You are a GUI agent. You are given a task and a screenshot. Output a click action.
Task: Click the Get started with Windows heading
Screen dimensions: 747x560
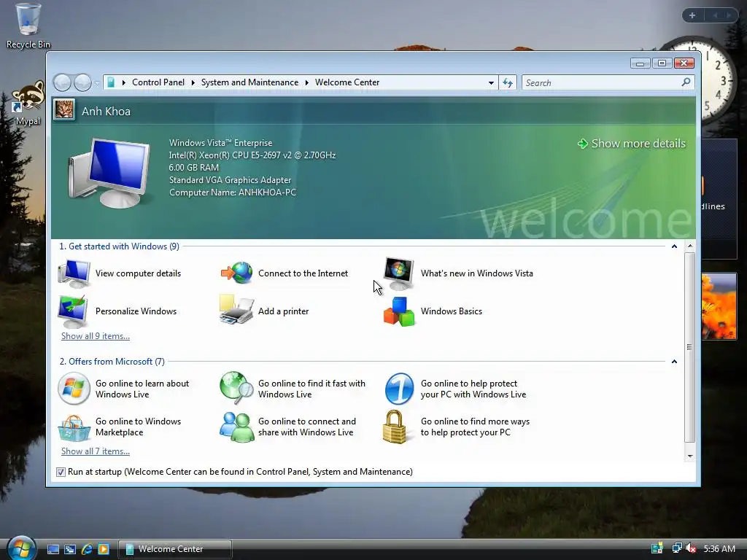(x=119, y=246)
